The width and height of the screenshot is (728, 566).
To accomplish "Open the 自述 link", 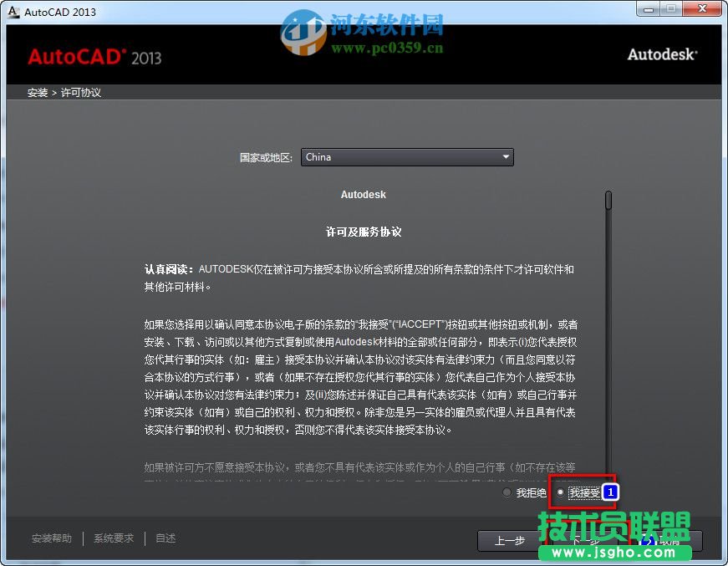I will tap(165, 538).
